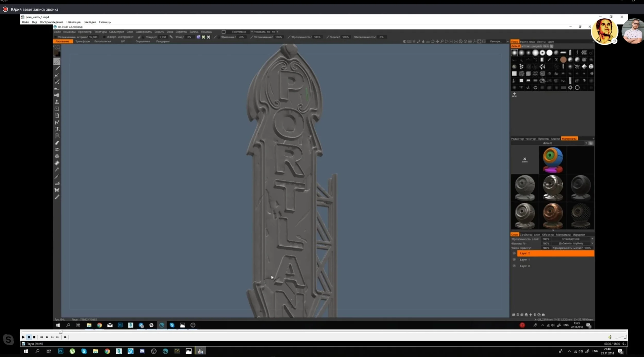
Task: Select the brush paint tool in left toolbar
Action: click(x=57, y=61)
